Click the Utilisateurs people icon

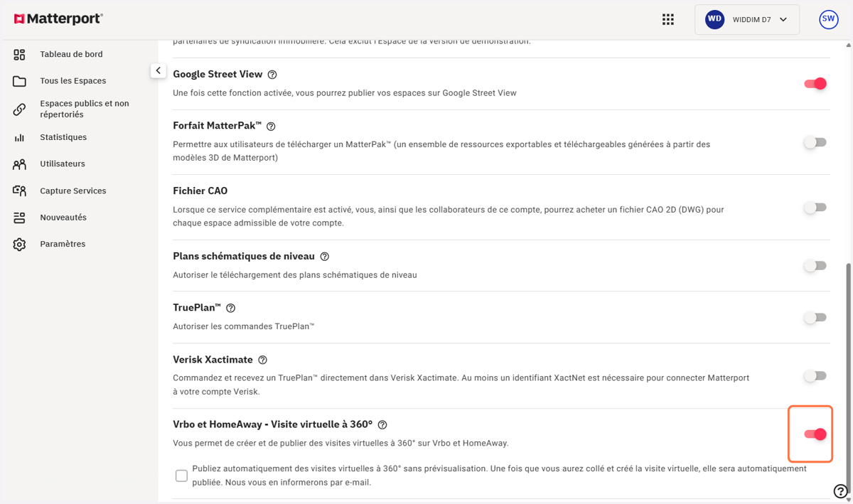pyautogui.click(x=19, y=164)
